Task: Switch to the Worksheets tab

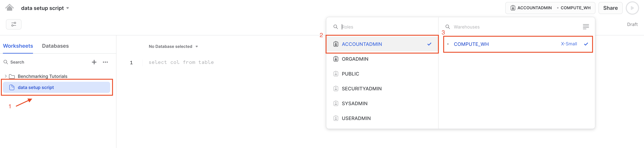Action: click(x=18, y=46)
